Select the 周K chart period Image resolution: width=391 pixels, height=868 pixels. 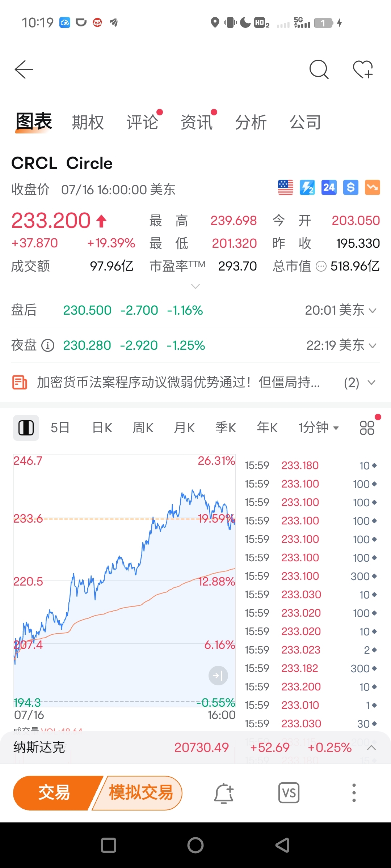pyautogui.click(x=143, y=428)
